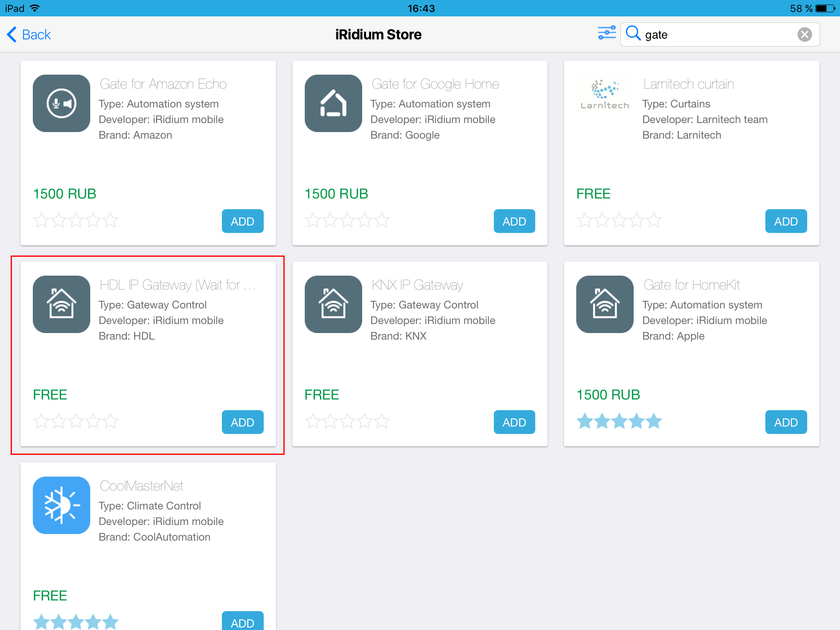Open the Larnitech curtain title

pyautogui.click(x=688, y=84)
